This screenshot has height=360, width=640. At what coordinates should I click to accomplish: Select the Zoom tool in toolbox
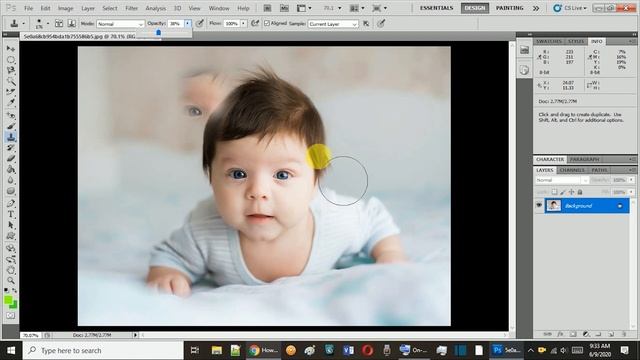[11, 281]
